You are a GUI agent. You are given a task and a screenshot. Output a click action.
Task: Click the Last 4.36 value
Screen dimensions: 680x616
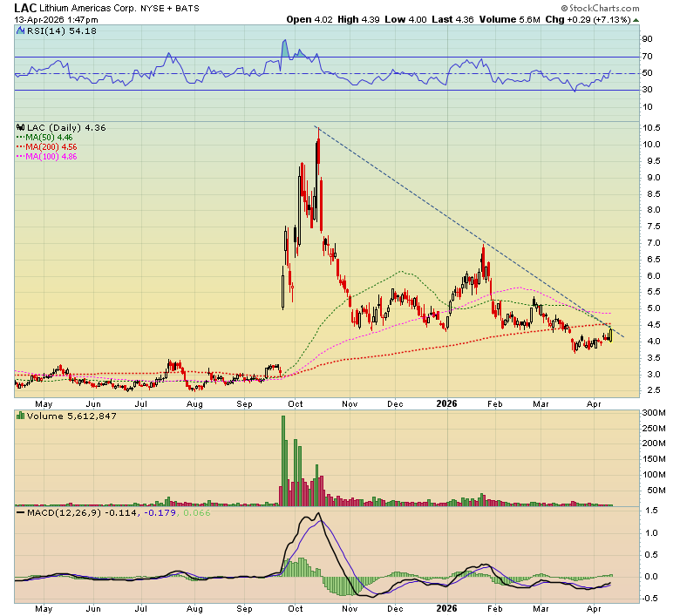coord(452,19)
